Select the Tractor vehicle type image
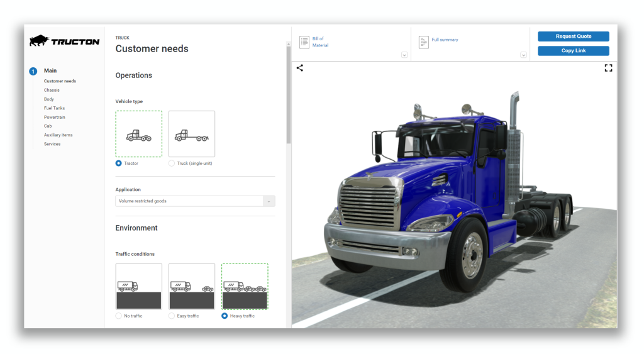 click(x=139, y=134)
